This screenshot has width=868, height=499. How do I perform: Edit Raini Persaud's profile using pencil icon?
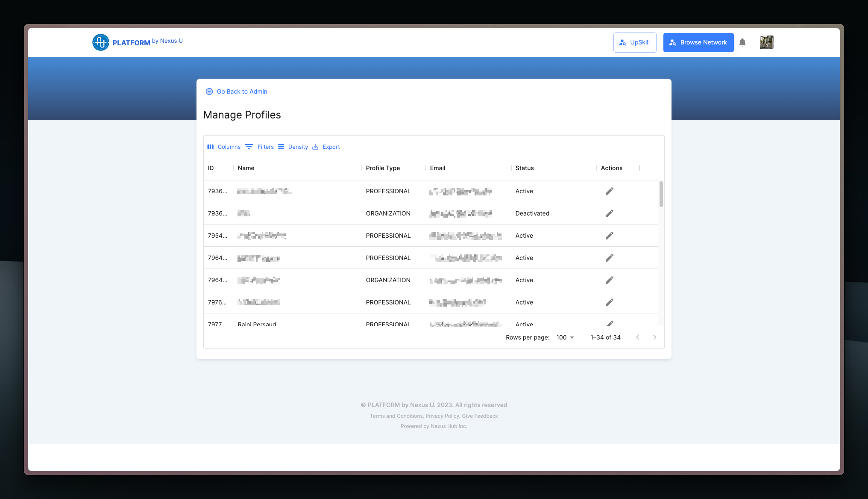tap(610, 324)
